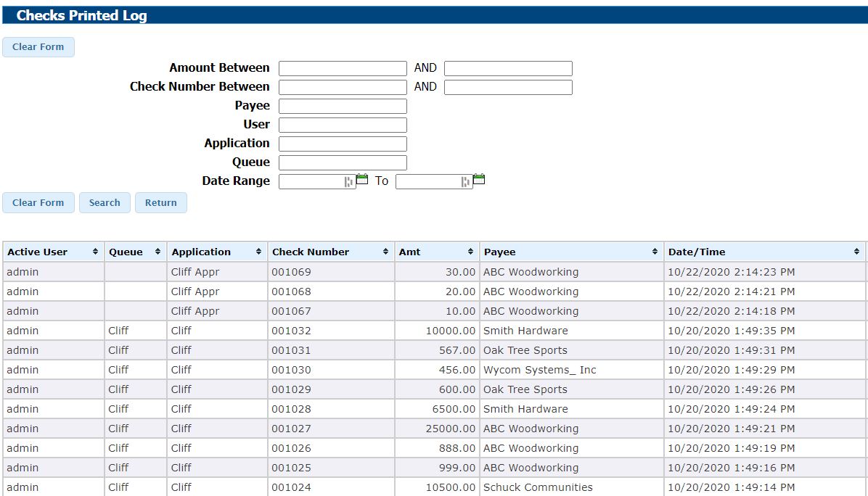Click the bottom Clear Form button

38,202
